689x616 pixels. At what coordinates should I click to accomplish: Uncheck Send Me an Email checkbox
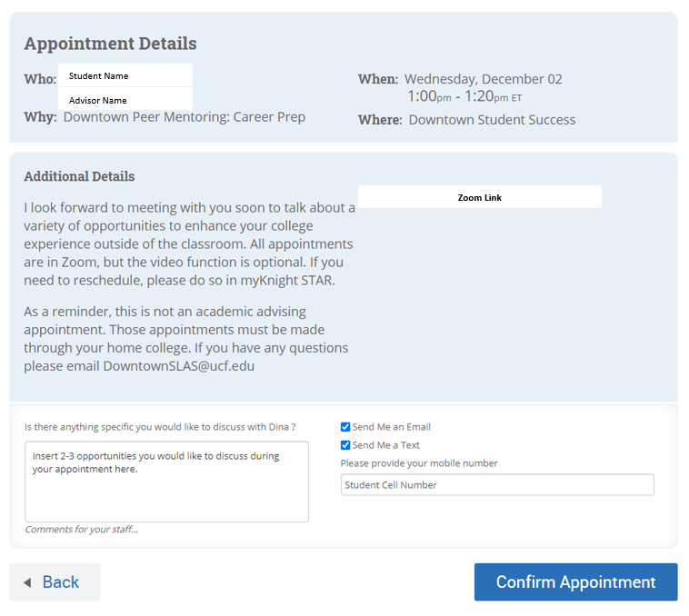345,427
